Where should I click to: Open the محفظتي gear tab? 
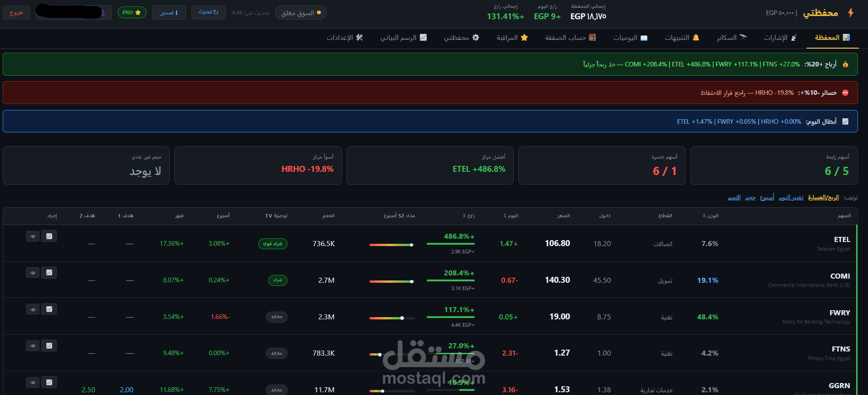click(x=461, y=38)
